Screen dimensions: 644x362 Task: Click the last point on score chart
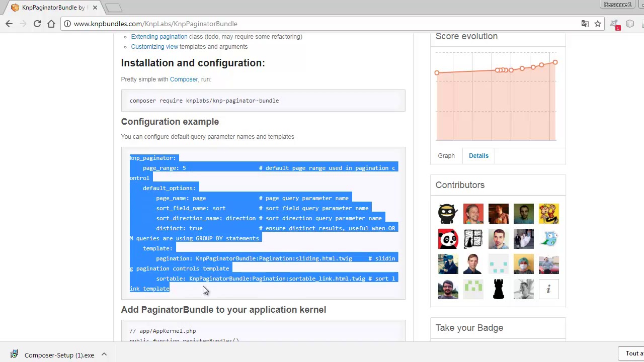(555, 62)
